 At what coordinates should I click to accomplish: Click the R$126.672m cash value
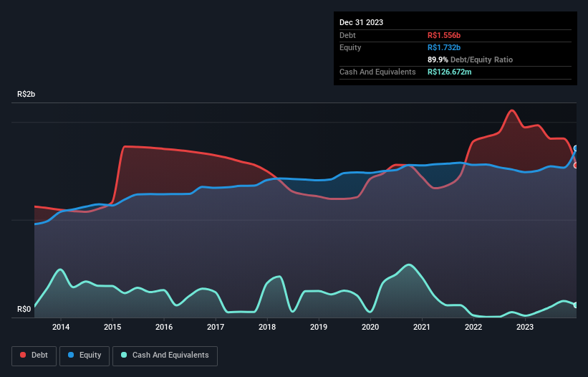[x=449, y=72]
